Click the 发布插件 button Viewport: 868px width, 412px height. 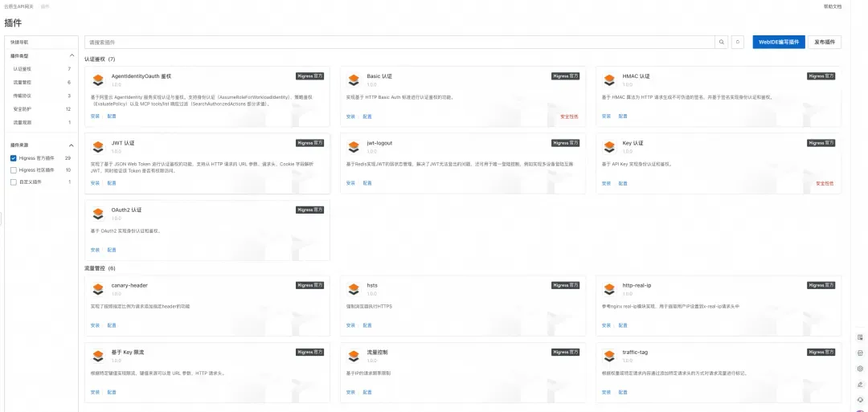coord(825,42)
